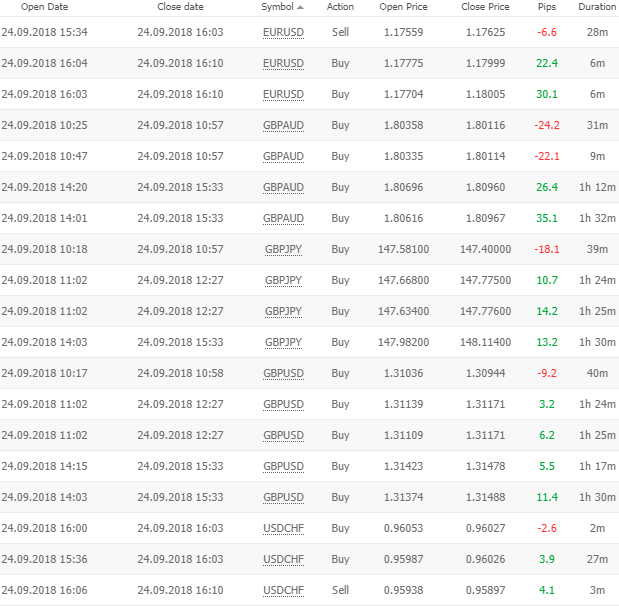Click close price 1.17625
This screenshot has width=619, height=606.
(x=485, y=32)
